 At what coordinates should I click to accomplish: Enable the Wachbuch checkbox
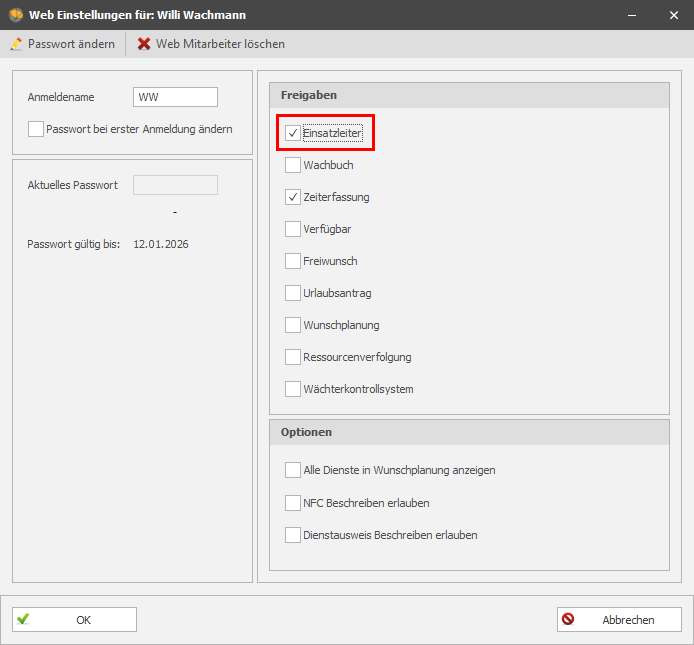point(293,165)
